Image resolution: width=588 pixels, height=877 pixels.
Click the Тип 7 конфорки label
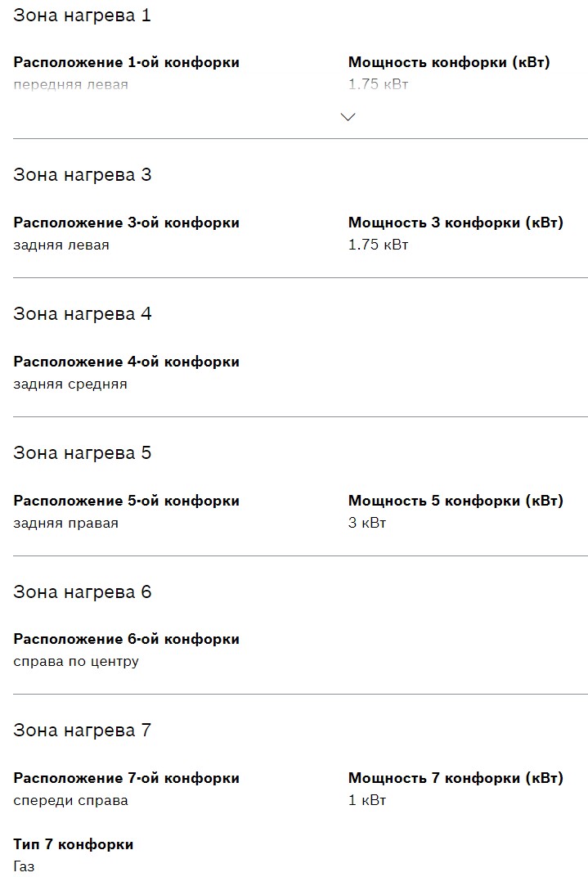pos(73,843)
